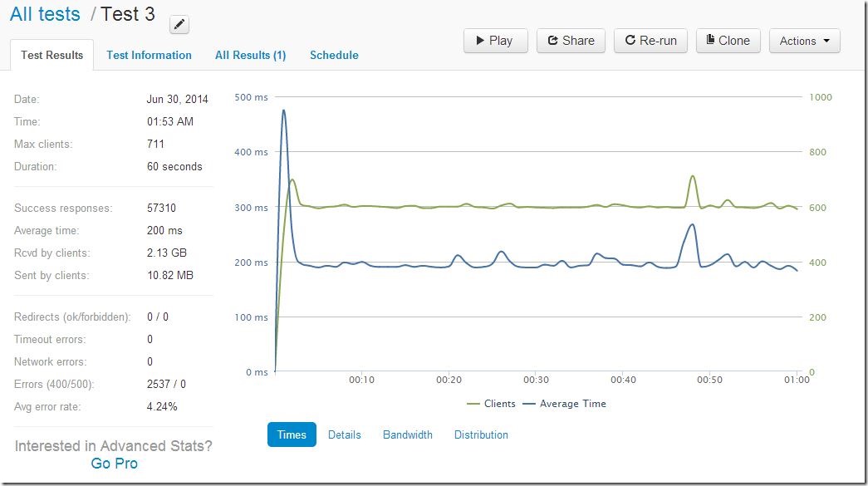Open the Actions dropdown
This screenshot has height=486, width=868.
click(x=804, y=41)
